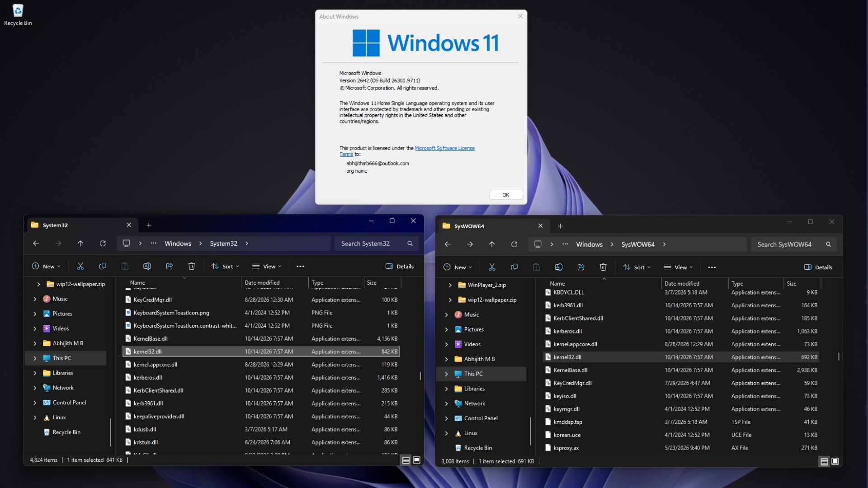Expand Linux node in System32 sidebar
The width and height of the screenshot is (868, 488).
coord(35,418)
